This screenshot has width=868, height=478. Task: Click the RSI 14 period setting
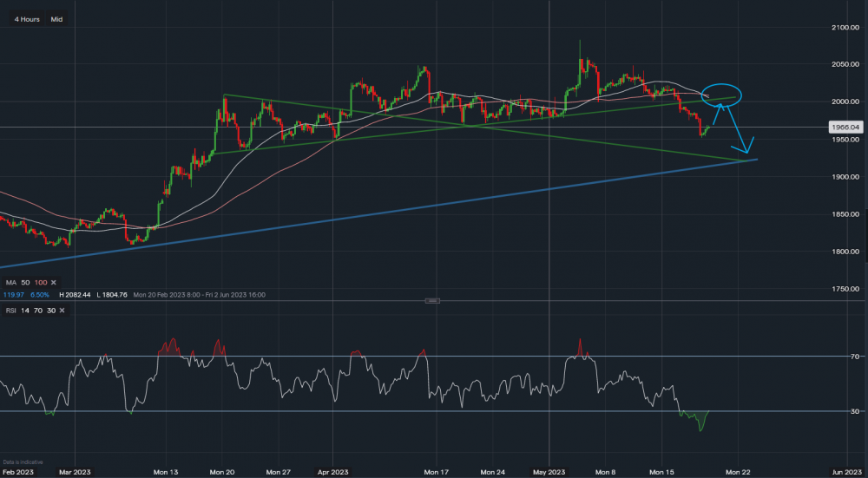[25, 310]
